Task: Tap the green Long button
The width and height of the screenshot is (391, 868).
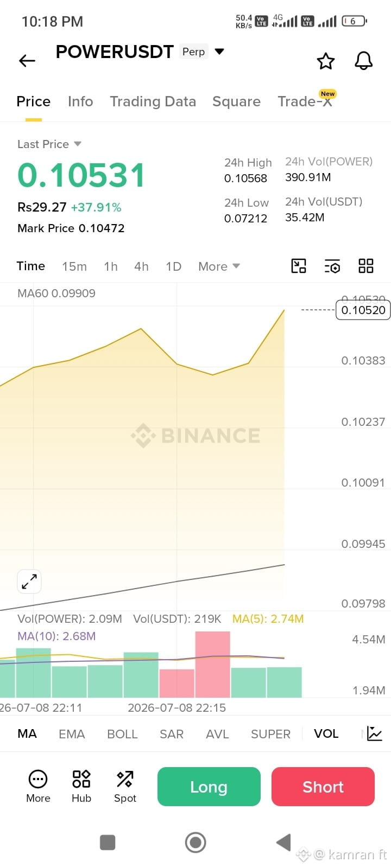Action: 209,787
